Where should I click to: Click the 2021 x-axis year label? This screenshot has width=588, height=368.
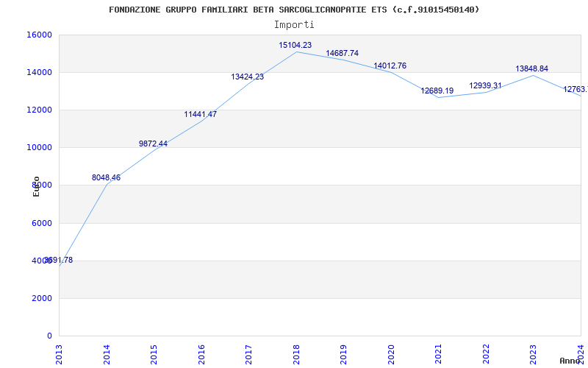pyautogui.click(x=439, y=355)
